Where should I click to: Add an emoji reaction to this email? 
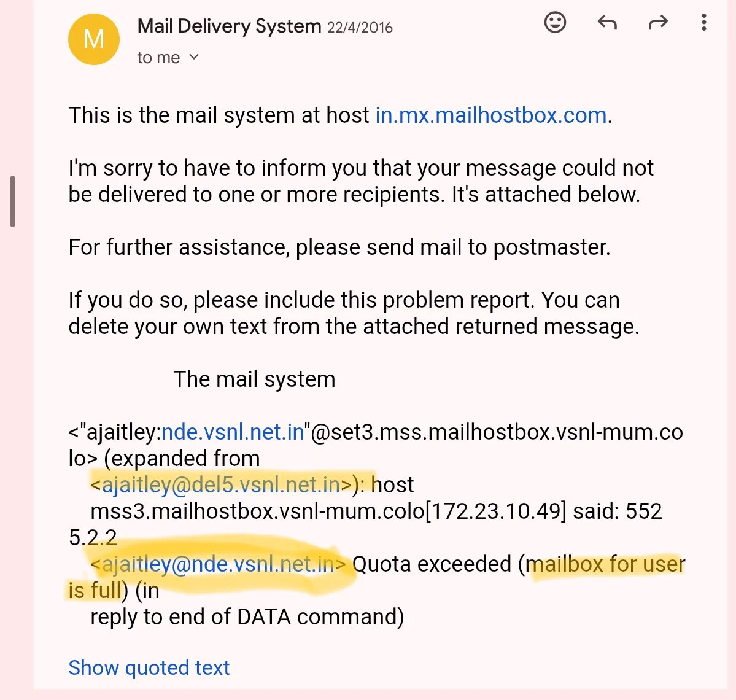tap(555, 22)
